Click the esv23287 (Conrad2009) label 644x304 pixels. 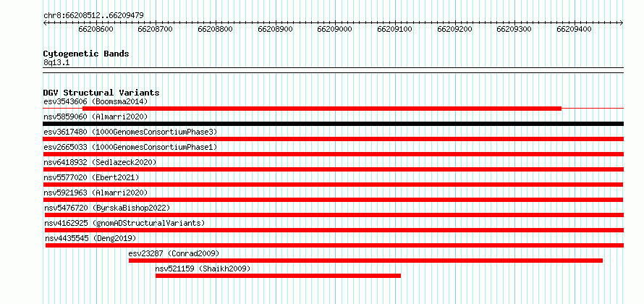pyautogui.click(x=174, y=253)
